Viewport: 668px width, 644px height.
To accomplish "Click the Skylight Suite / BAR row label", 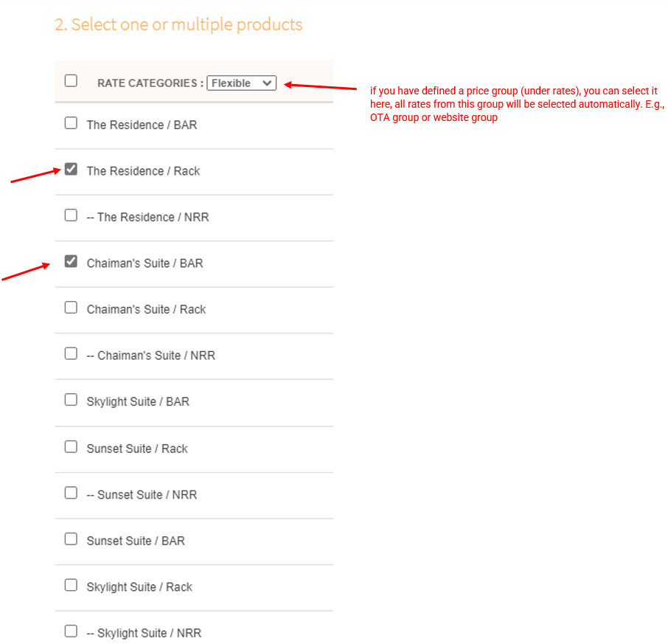I will pyautogui.click(x=138, y=402).
